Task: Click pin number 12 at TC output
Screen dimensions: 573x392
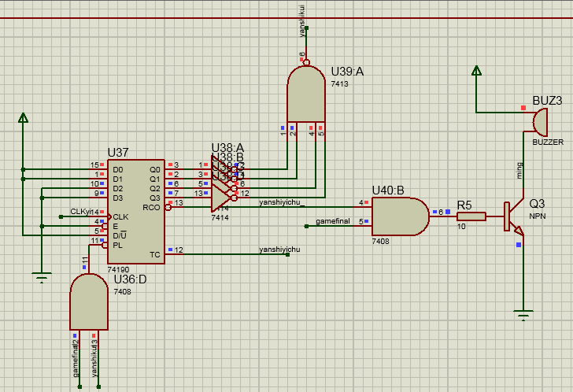Action: 179,250
